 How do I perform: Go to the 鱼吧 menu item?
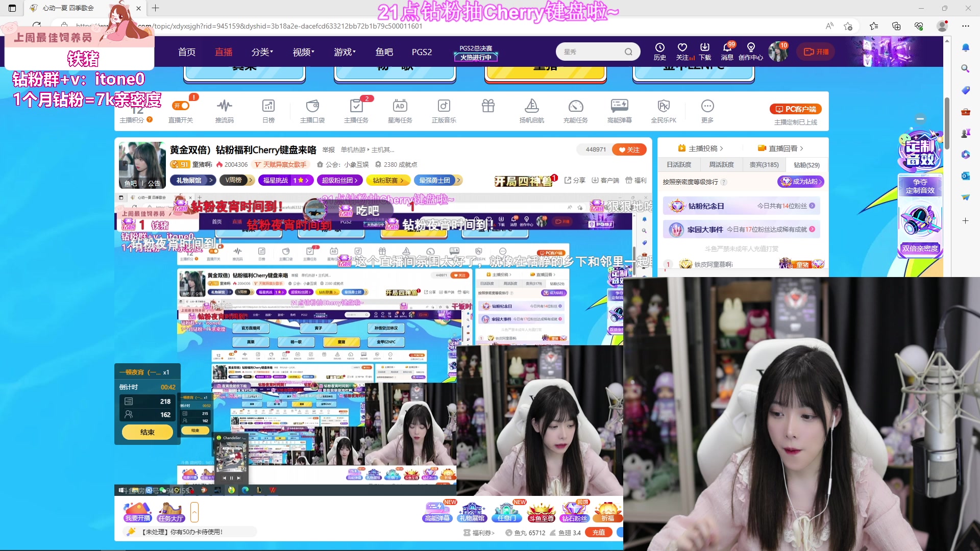(384, 52)
